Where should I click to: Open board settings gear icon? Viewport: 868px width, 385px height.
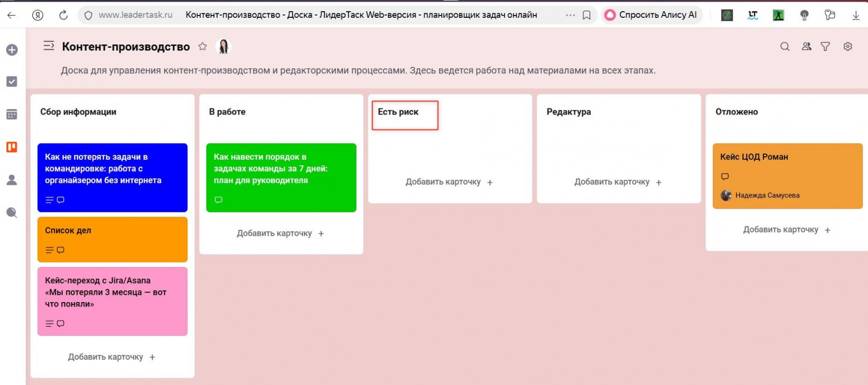[848, 47]
